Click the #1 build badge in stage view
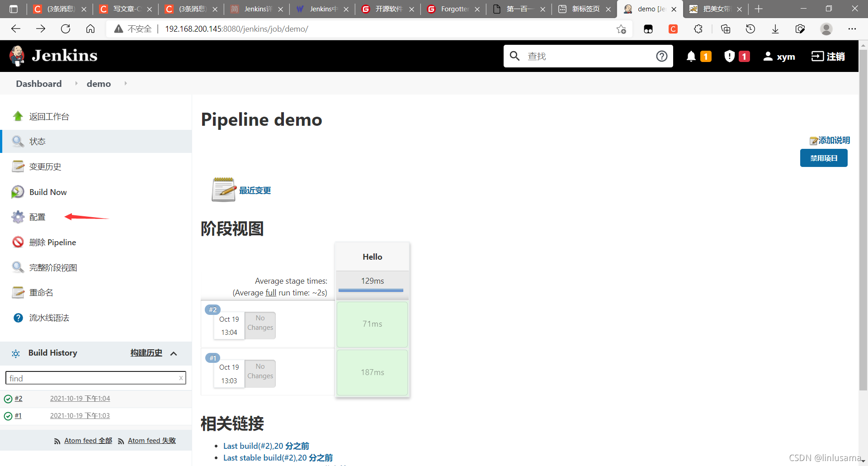The height and width of the screenshot is (466, 868). (212, 358)
